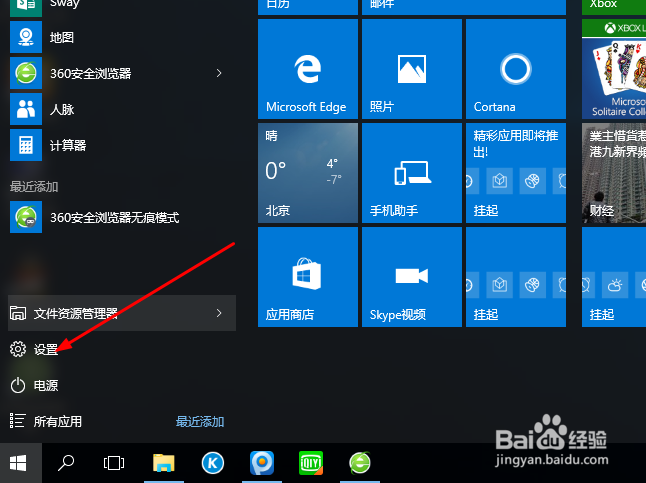This screenshot has width=646, height=483.
Task: Expand 文件资源管理器 submenu chevron
Action: 219,313
